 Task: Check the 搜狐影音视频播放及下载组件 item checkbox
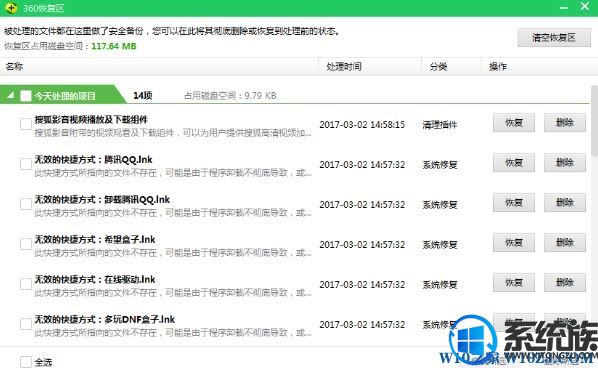pos(26,124)
